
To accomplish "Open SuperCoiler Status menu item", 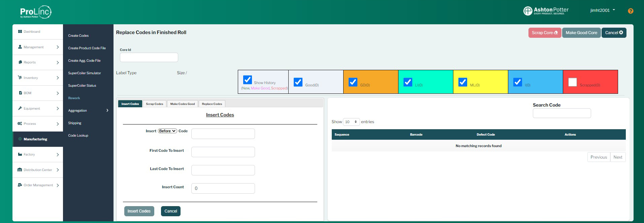I will [x=82, y=85].
